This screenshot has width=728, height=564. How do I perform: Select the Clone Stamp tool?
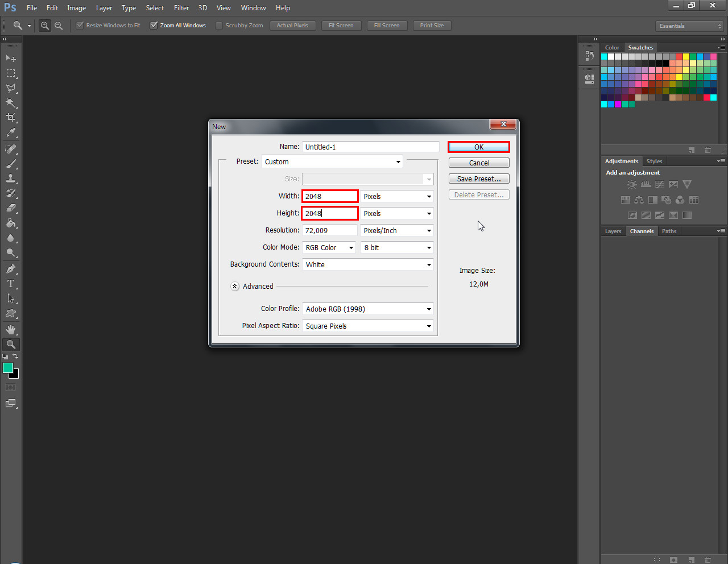(11, 179)
